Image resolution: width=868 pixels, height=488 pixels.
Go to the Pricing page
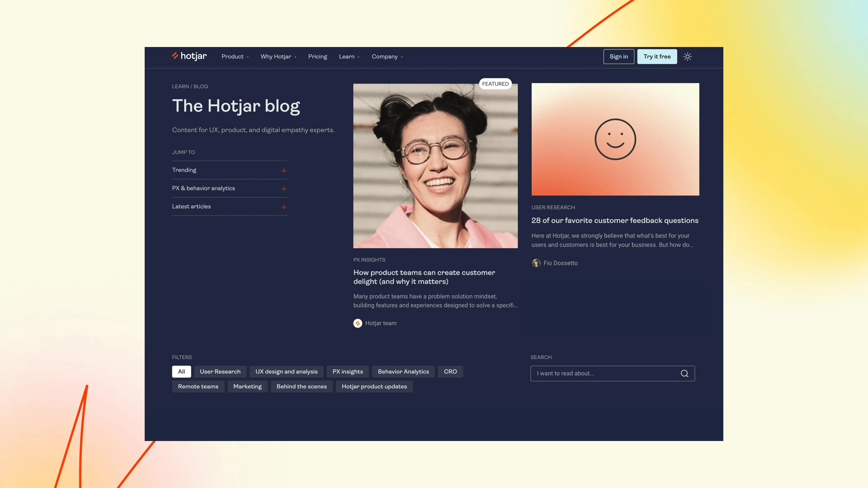click(317, 56)
